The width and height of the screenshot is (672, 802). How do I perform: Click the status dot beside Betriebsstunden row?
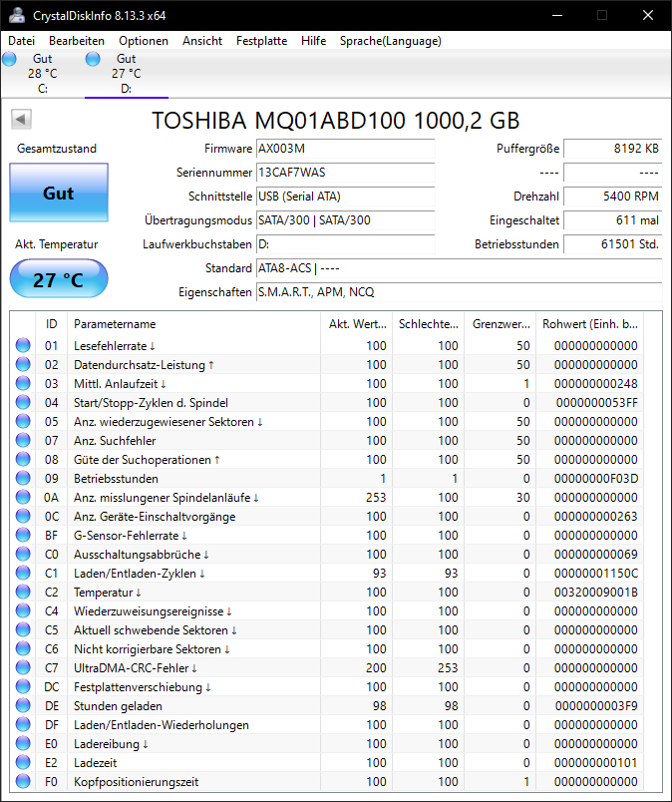click(22, 478)
